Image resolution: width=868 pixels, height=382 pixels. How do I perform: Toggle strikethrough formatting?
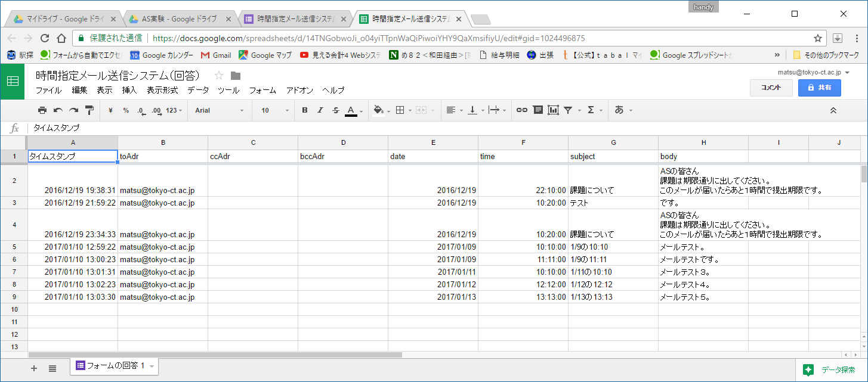[x=335, y=110]
